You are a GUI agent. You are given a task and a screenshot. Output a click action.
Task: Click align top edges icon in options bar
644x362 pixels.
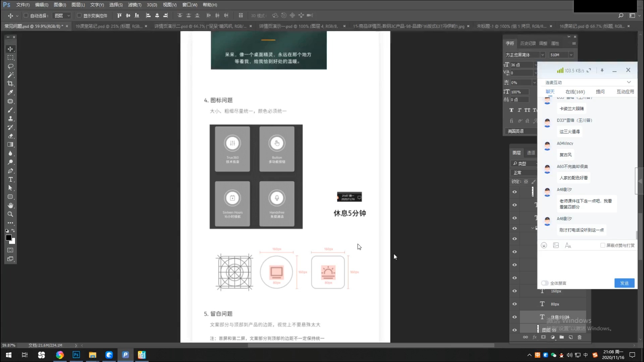click(x=119, y=15)
